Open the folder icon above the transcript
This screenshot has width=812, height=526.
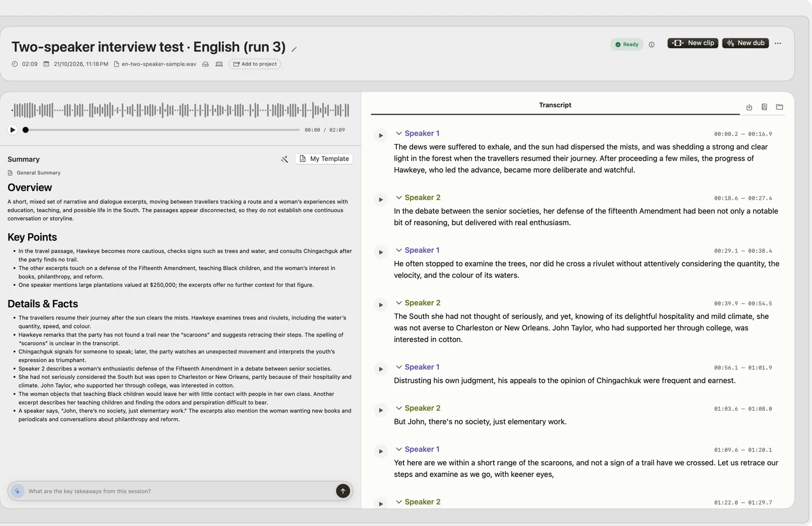tap(780, 107)
